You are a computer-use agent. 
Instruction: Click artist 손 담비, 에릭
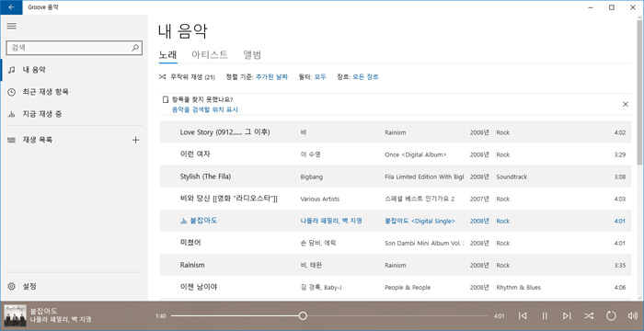tap(318, 243)
